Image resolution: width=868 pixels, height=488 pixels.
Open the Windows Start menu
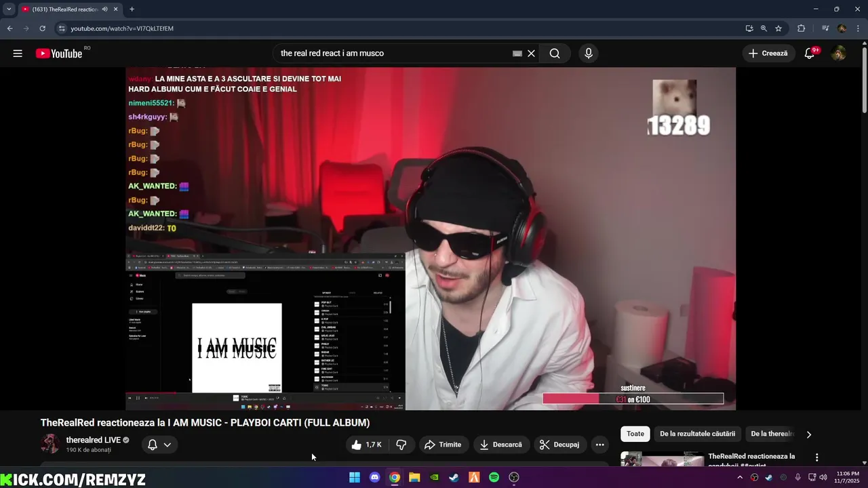click(x=355, y=477)
